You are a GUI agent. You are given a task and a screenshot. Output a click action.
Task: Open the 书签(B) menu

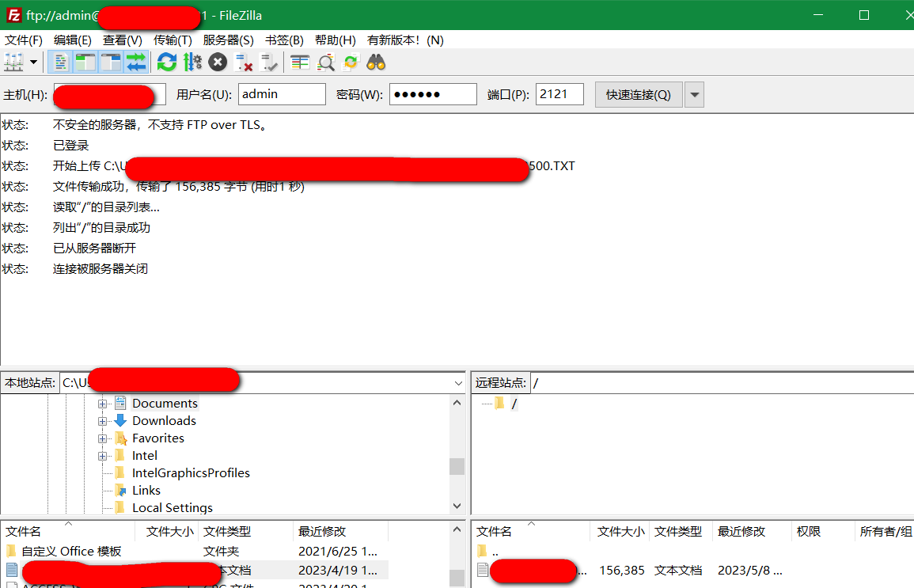point(284,40)
